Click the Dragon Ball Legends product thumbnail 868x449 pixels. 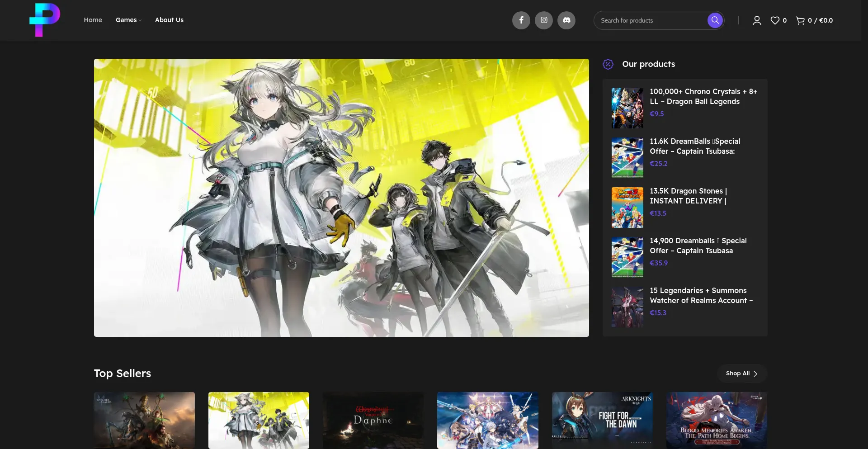pyautogui.click(x=627, y=108)
